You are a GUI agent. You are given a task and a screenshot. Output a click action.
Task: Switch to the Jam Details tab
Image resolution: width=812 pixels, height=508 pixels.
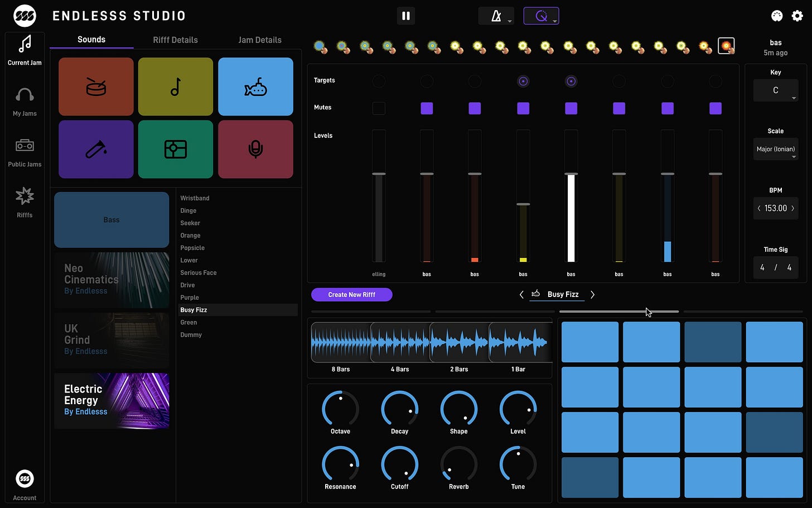[260, 40]
